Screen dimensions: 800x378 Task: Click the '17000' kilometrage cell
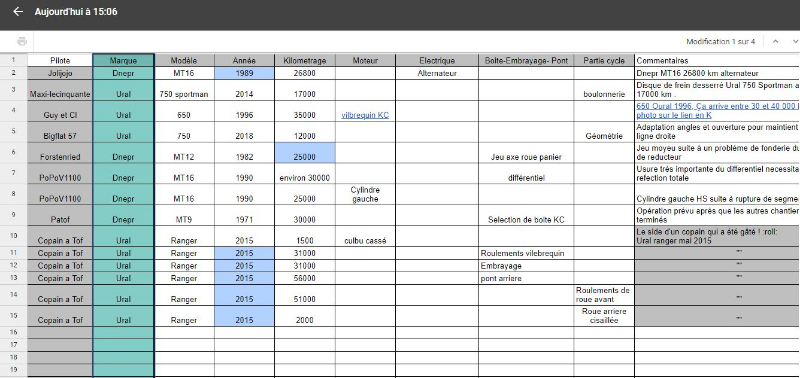coord(305,90)
